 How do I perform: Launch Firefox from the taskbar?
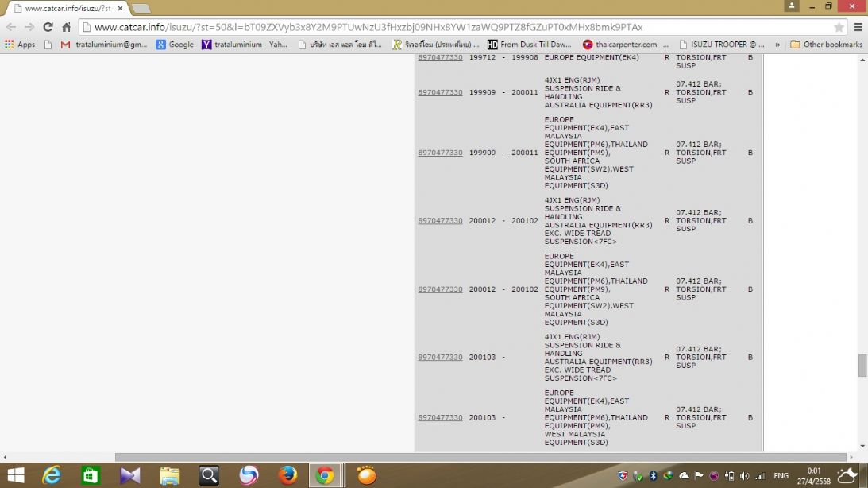(287, 475)
